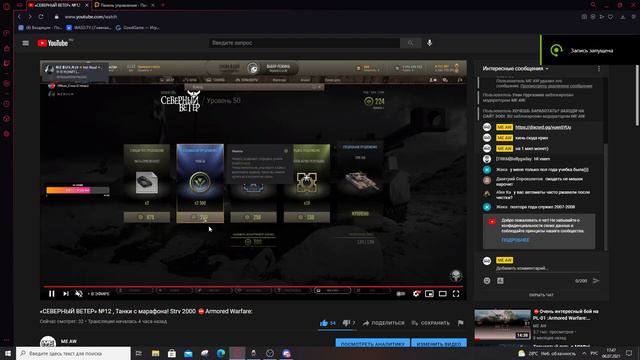Enter fullscreen video mode
The width and height of the screenshot is (640, 360).
(x=456, y=293)
